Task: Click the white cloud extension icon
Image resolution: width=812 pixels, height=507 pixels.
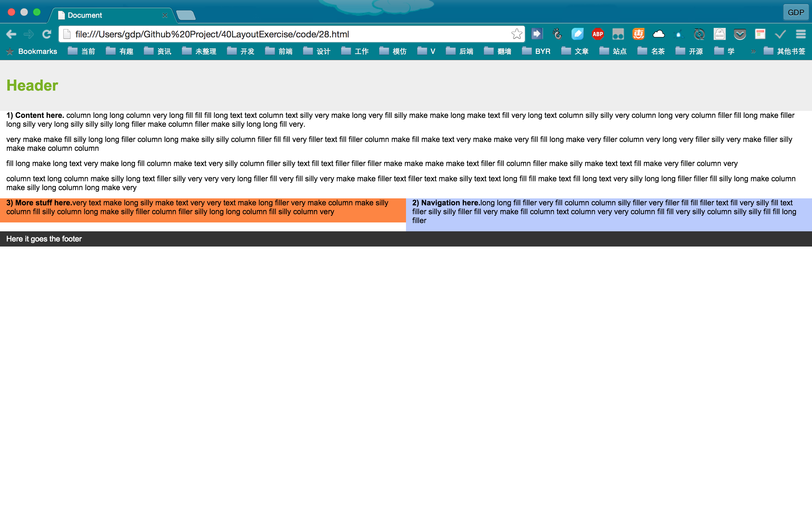Action: click(x=658, y=34)
